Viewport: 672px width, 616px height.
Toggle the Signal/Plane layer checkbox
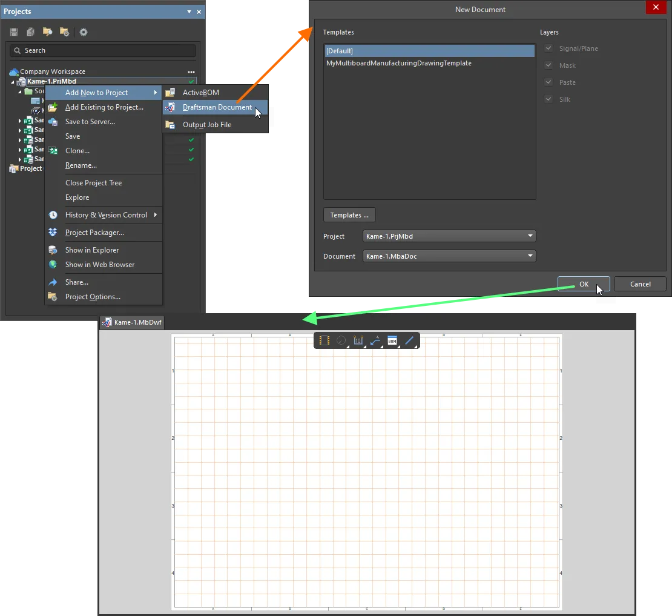[x=548, y=48]
